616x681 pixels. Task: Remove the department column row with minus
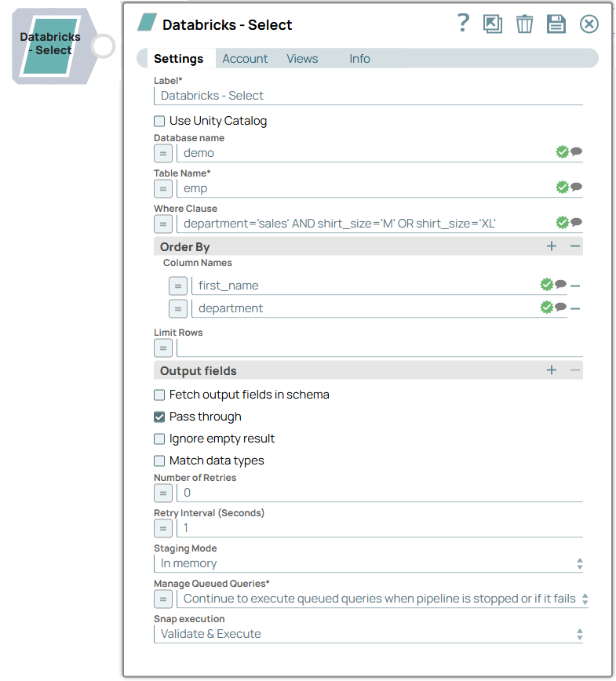[x=575, y=308]
